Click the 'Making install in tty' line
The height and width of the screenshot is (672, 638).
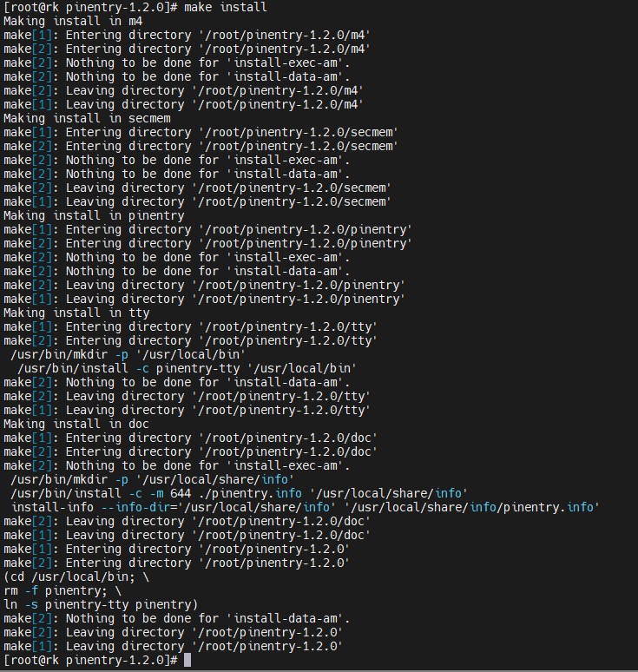coord(76,313)
